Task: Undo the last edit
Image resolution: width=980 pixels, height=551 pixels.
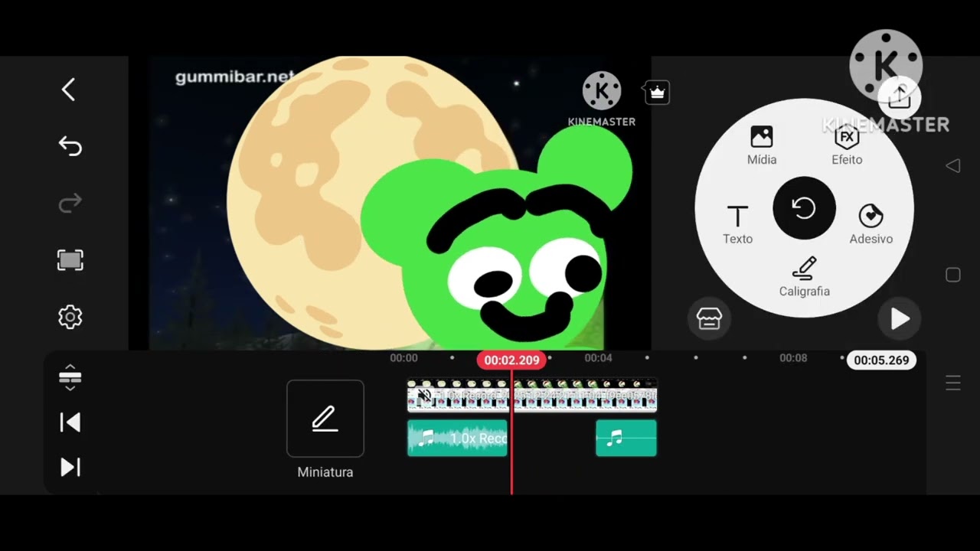Action: (70, 145)
